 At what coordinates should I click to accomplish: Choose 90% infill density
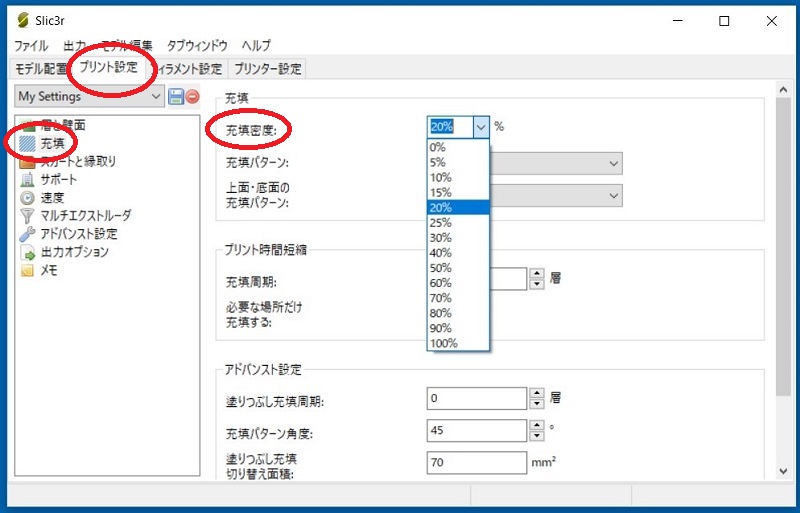click(x=458, y=328)
